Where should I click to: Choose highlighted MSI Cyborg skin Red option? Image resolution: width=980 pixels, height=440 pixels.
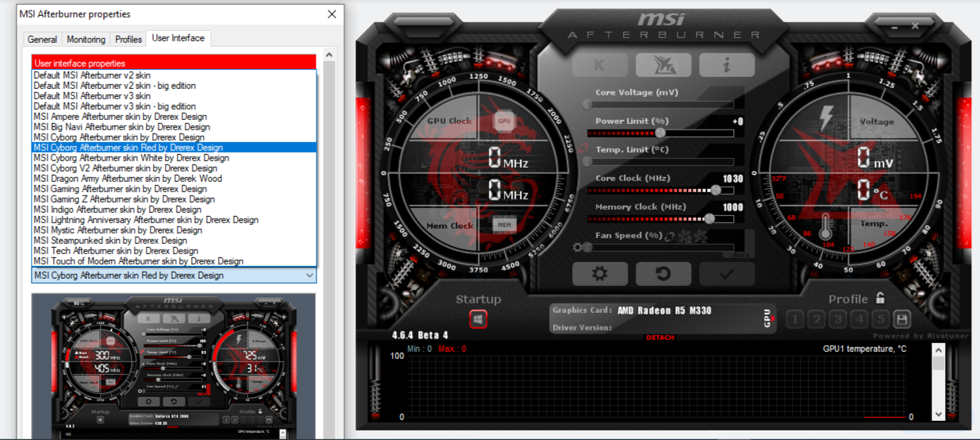pyautogui.click(x=174, y=147)
